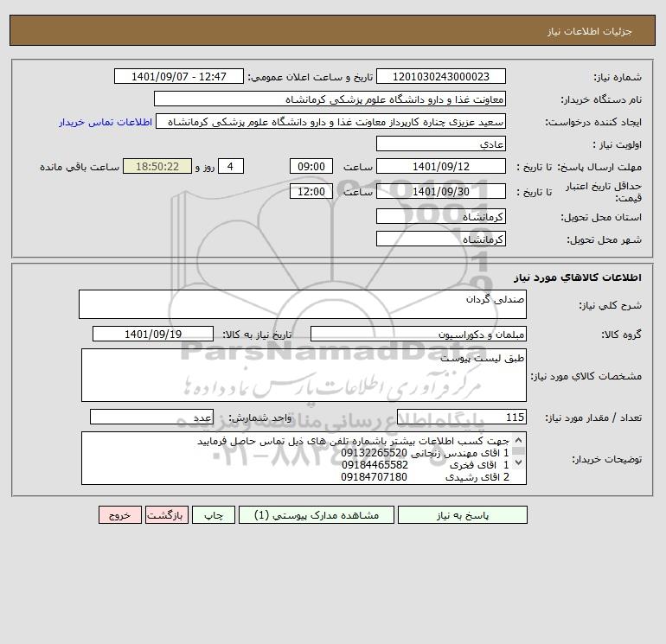Select the request number field 1201030243000023
This screenshot has height=644, width=666.
[441, 76]
